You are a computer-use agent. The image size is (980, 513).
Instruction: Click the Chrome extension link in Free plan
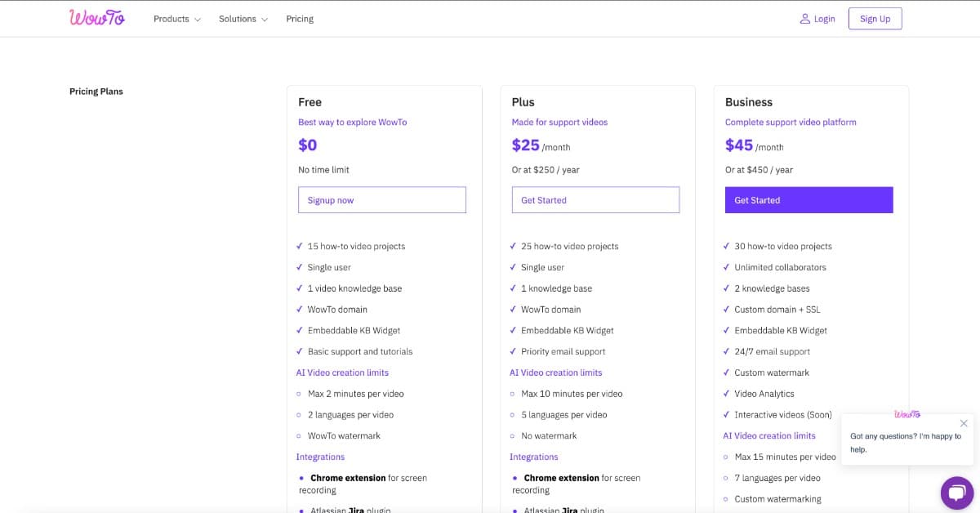[x=348, y=478]
